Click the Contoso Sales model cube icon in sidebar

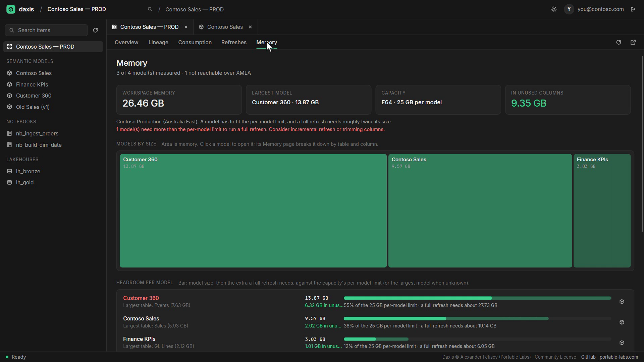9,73
